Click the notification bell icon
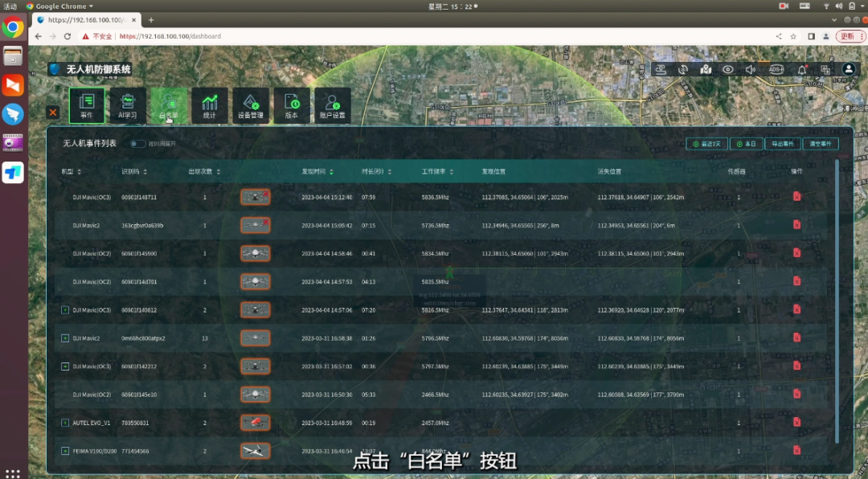 pyautogui.click(x=801, y=70)
